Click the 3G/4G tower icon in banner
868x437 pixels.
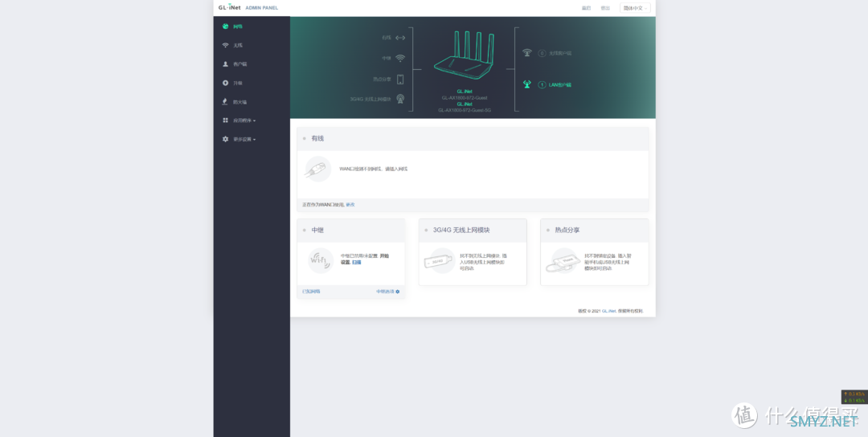400,99
